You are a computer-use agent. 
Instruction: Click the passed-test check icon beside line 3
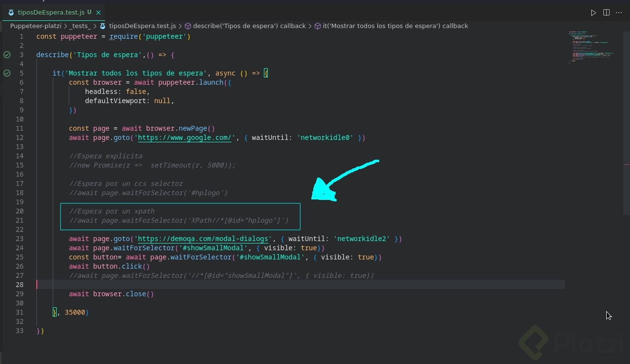pos(7,55)
